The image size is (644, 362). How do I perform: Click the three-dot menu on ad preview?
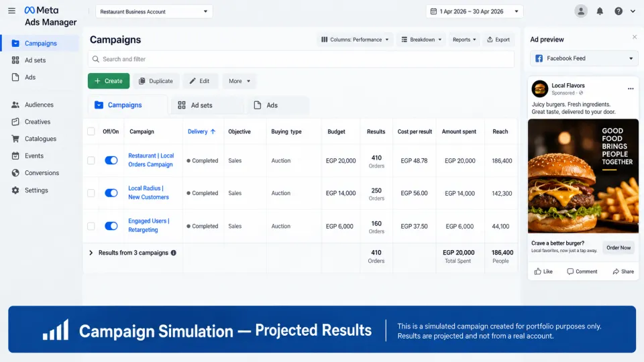tap(631, 88)
